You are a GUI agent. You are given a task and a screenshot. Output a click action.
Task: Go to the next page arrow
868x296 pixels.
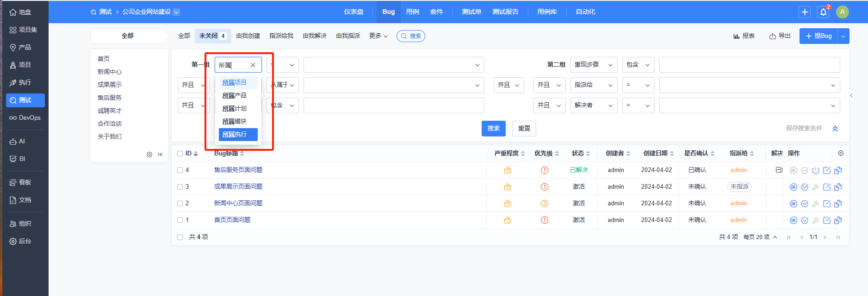coord(825,237)
